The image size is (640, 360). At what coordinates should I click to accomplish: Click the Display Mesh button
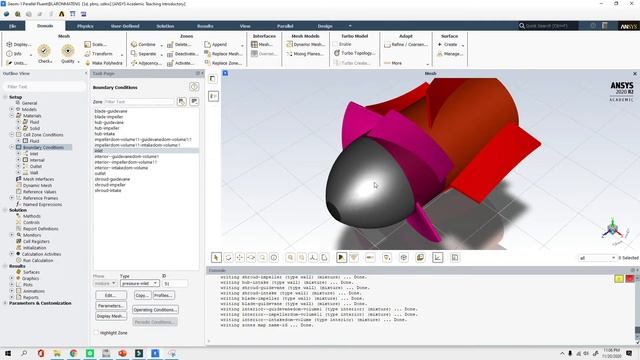pos(111,316)
